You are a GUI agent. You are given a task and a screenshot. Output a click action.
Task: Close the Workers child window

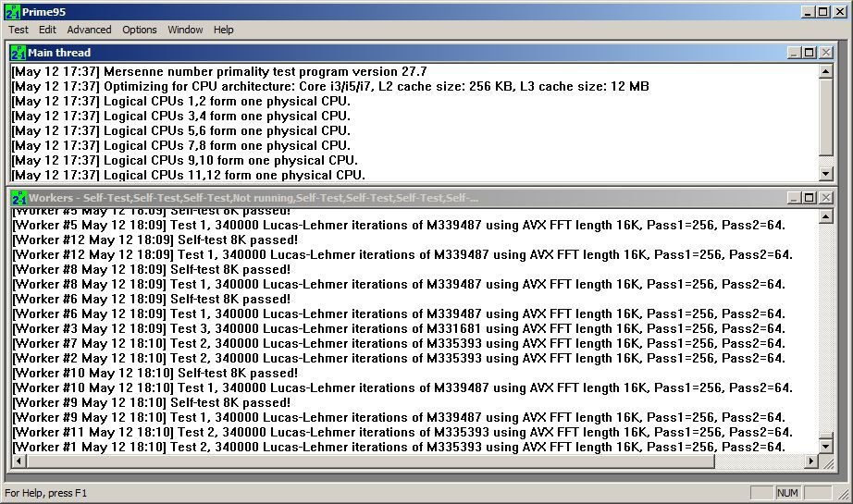point(826,198)
